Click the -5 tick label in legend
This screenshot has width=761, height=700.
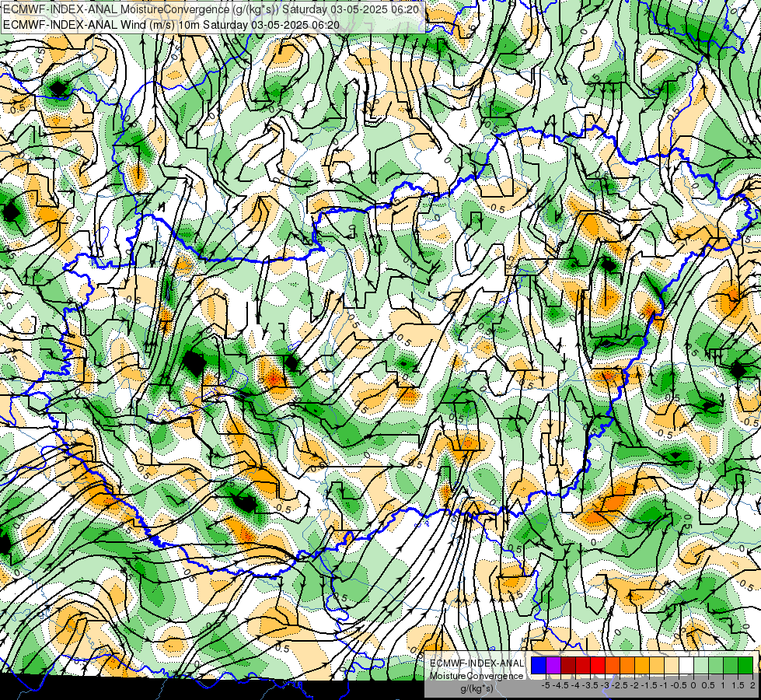point(546,685)
